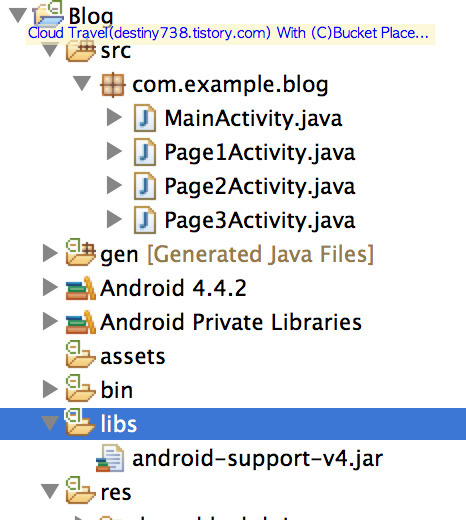The image size is (466, 520).
Task: Click the Blog project icon
Action: click(48, 13)
